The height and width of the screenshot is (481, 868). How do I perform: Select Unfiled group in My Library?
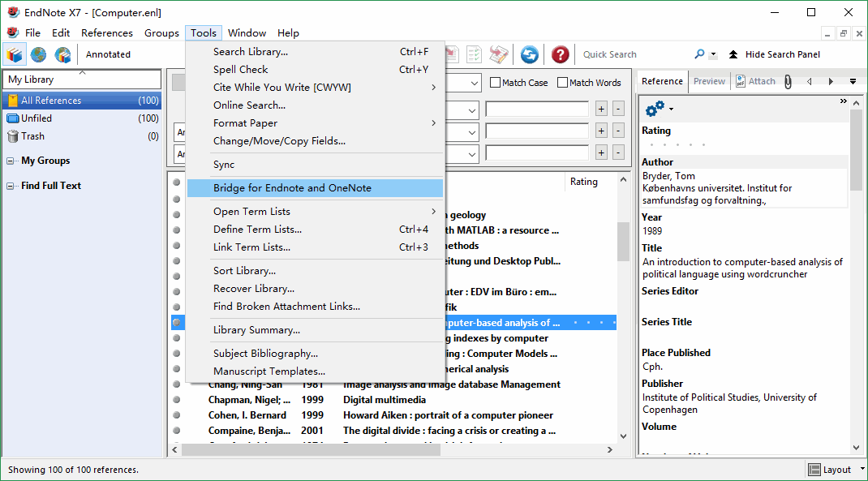(82, 118)
